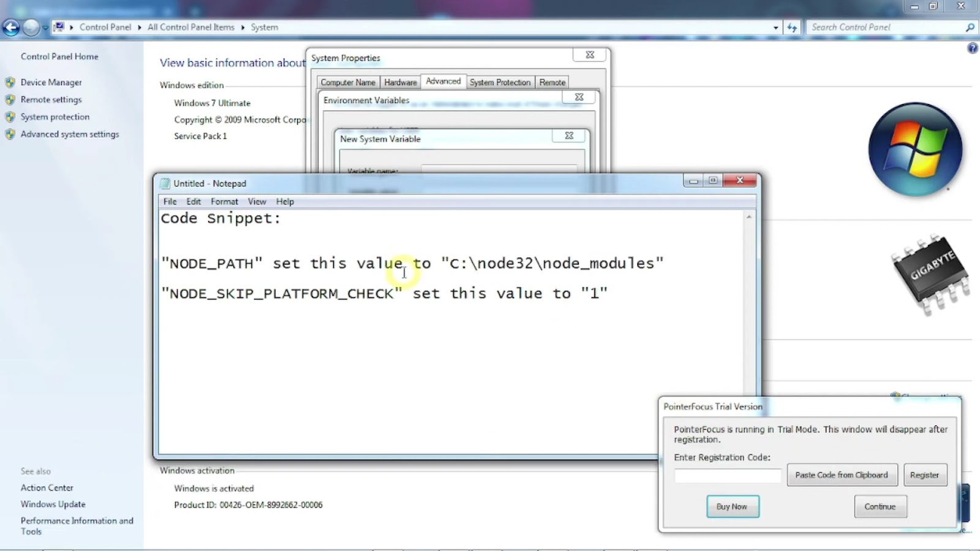Click Paste Code from Clipboard button
980x551 pixels.
point(842,474)
